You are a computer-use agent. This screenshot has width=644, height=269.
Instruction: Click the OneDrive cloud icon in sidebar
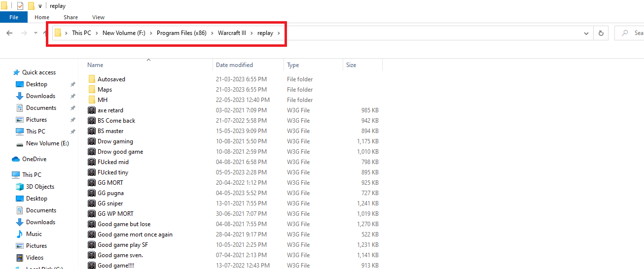(x=16, y=159)
